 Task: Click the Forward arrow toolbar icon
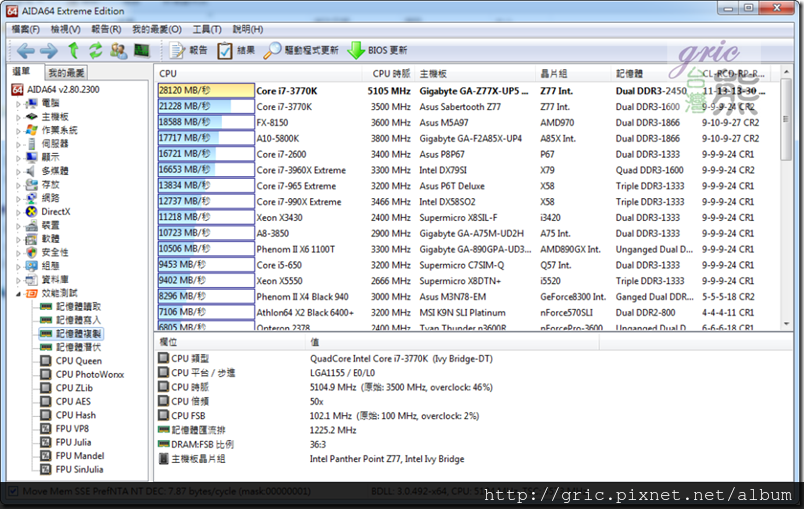[x=48, y=50]
